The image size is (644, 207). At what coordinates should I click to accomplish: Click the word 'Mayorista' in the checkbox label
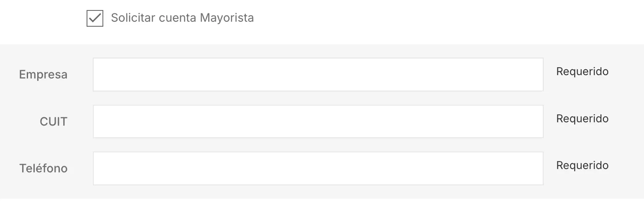point(227,18)
